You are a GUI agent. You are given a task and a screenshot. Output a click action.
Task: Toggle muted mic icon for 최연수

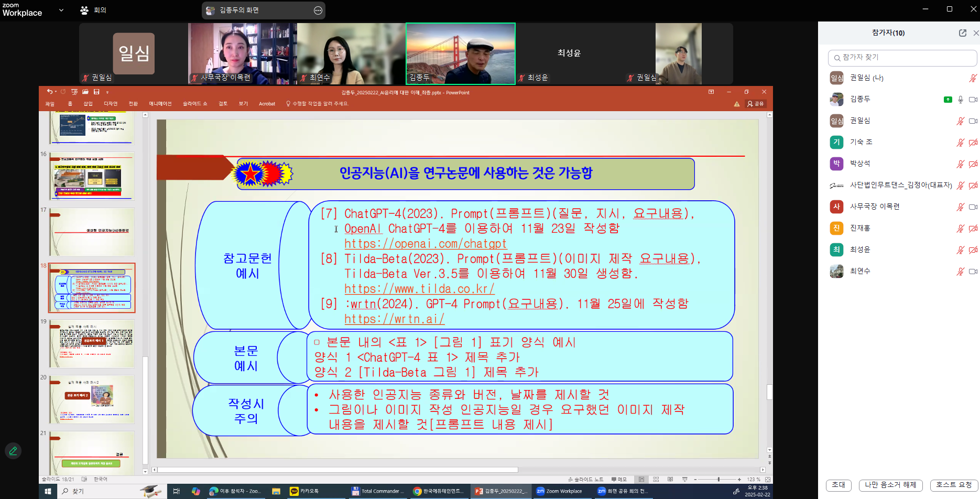coord(960,271)
